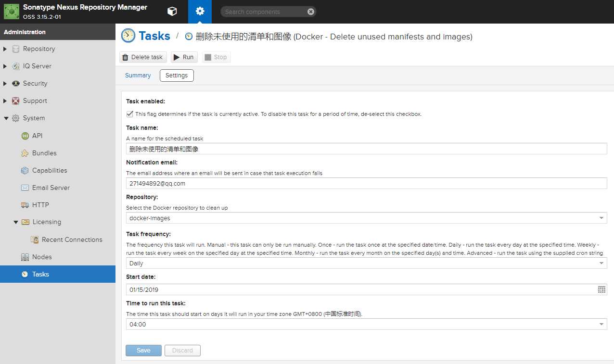Uncheck the Task enabled checkbox

[129, 114]
